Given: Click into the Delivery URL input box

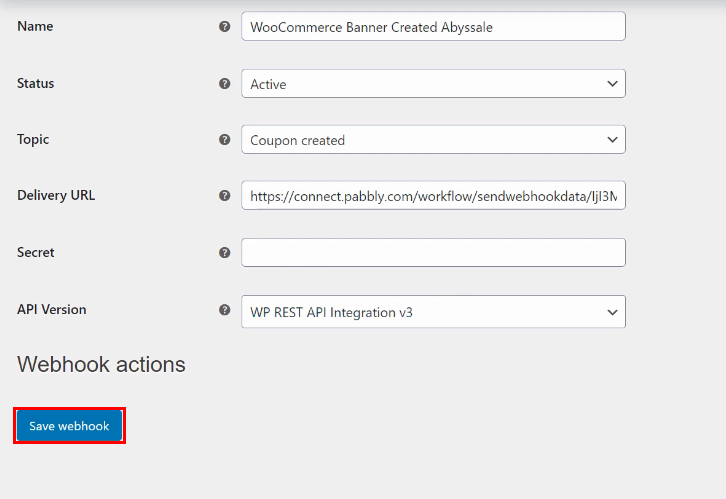Looking at the screenshot, I should pos(433,196).
